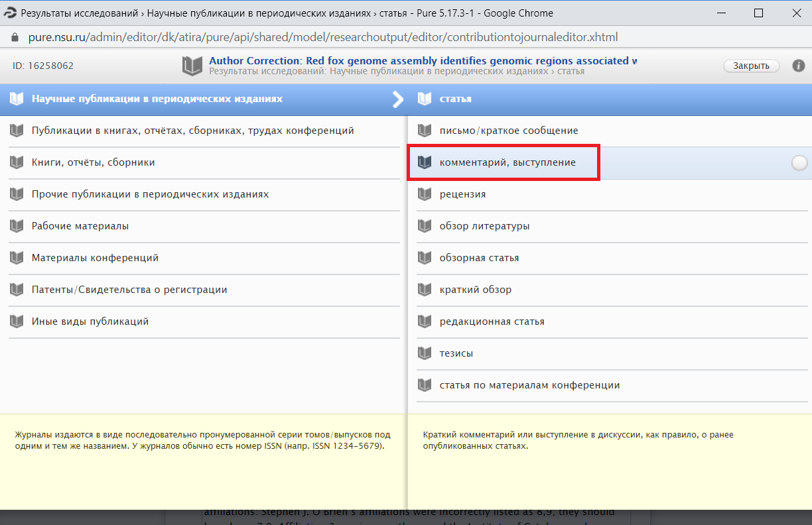Select radio circle for комментарий, выступление
Image resolution: width=812 pixels, height=525 pixels.
click(799, 163)
